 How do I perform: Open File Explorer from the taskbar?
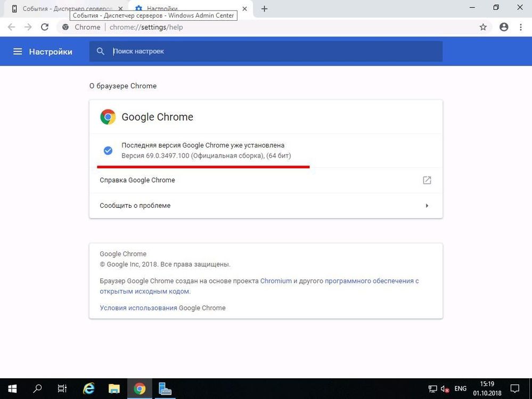point(114,388)
